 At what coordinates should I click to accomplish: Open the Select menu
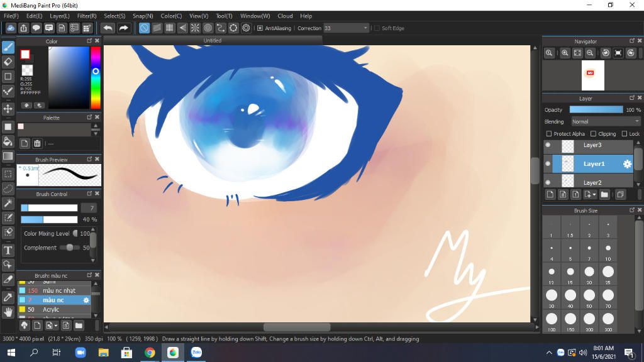[114, 16]
